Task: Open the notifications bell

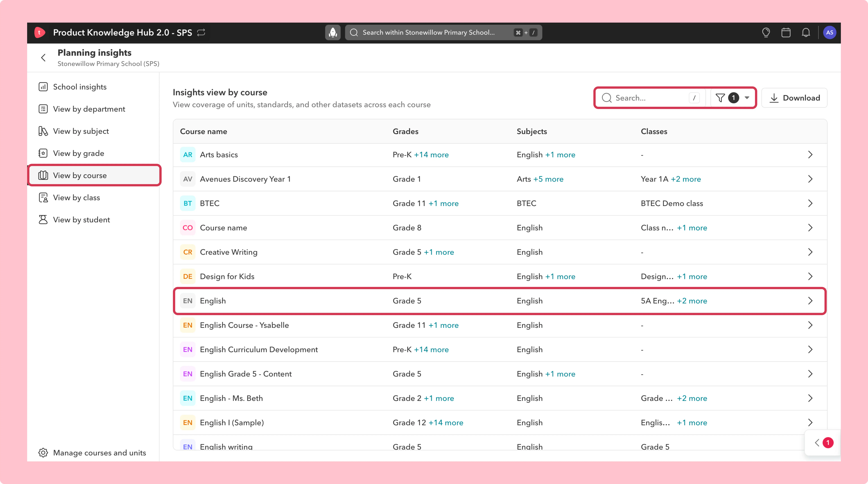Action: click(806, 32)
